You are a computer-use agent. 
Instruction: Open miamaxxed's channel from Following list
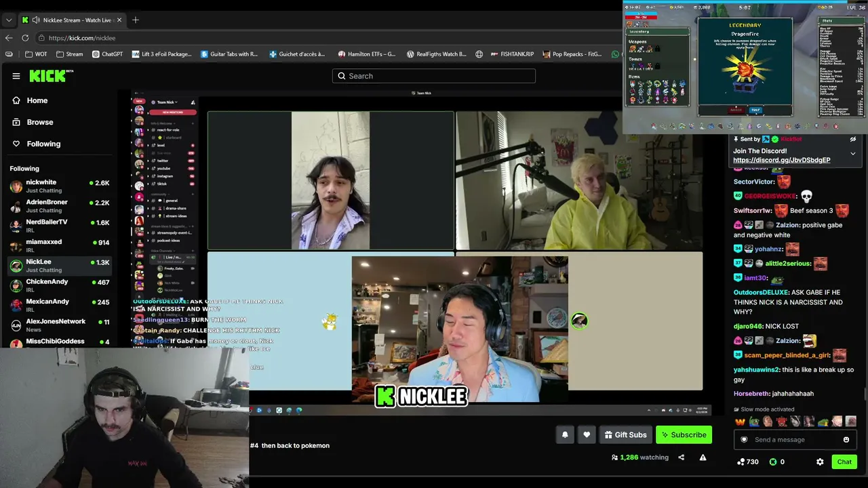point(60,245)
